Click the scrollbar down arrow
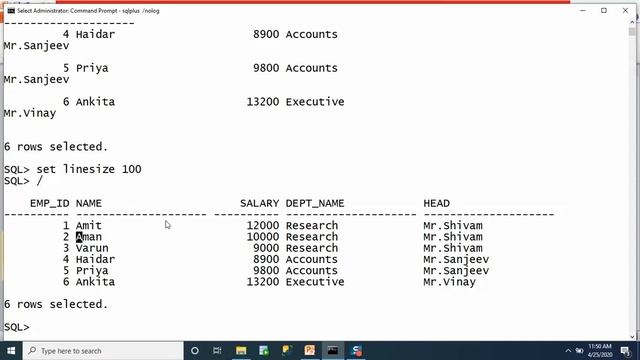This screenshot has width=640, height=360. pyautogui.click(x=632, y=337)
